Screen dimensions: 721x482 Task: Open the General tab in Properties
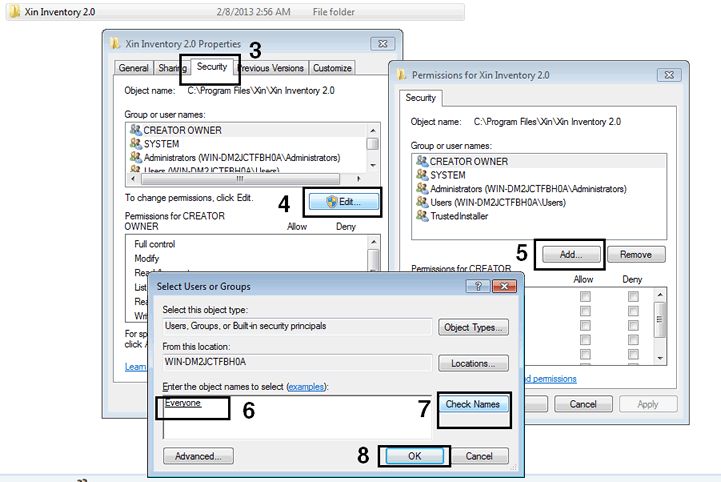click(133, 68)
